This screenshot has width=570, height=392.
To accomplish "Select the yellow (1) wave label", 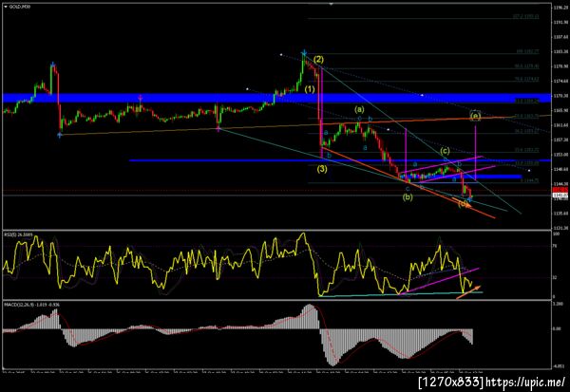I will (310, 89).
